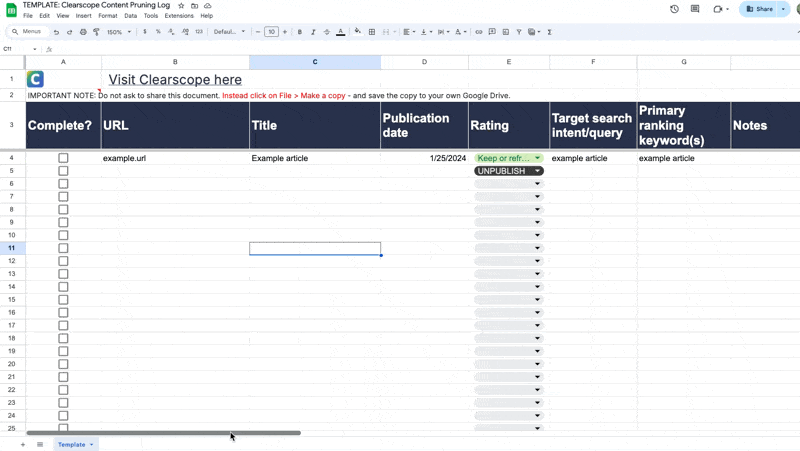Viewport: 800px width, 451px height.
Task: Click the insert chart icon
Action: click(x=506, y=32)
